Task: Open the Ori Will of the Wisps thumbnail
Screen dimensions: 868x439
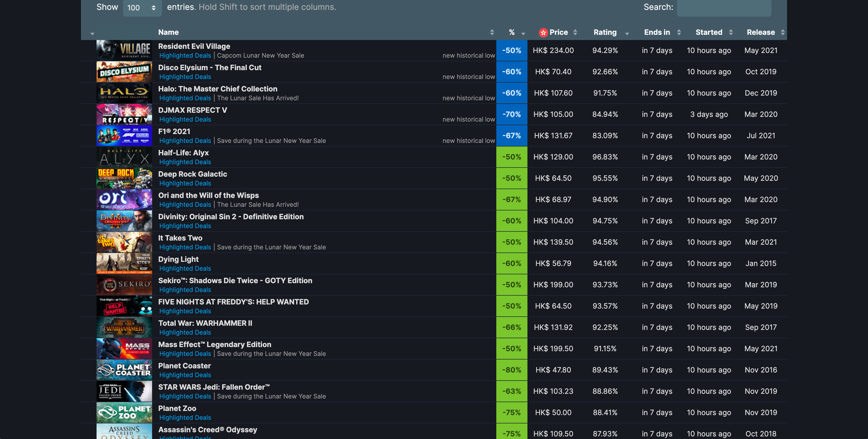Action: 124,199
